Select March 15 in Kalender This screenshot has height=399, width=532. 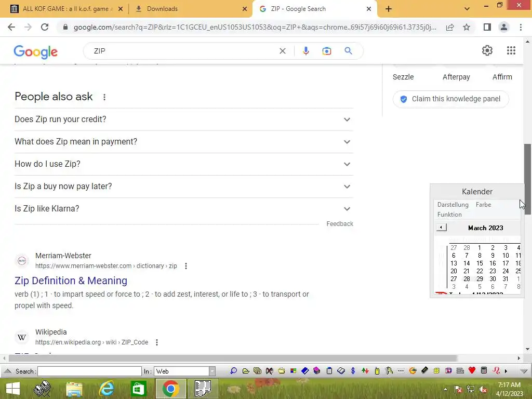tap(480, 263)
